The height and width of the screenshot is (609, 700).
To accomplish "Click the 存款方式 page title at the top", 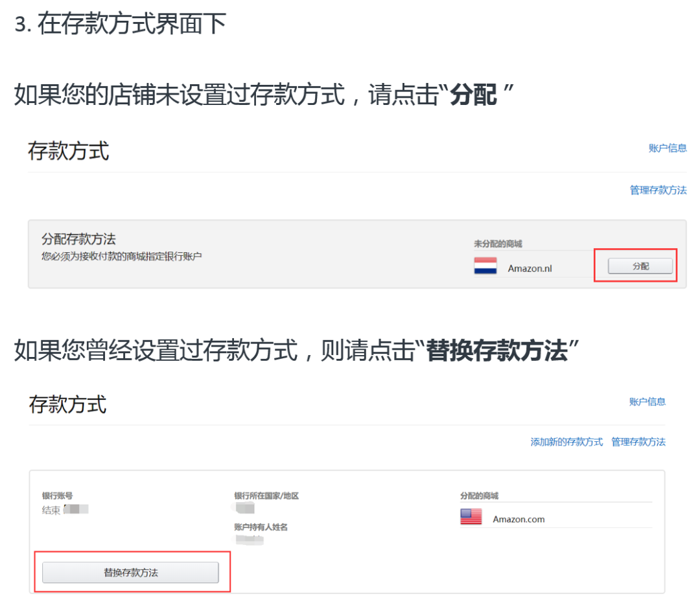I will coord(68,150).
